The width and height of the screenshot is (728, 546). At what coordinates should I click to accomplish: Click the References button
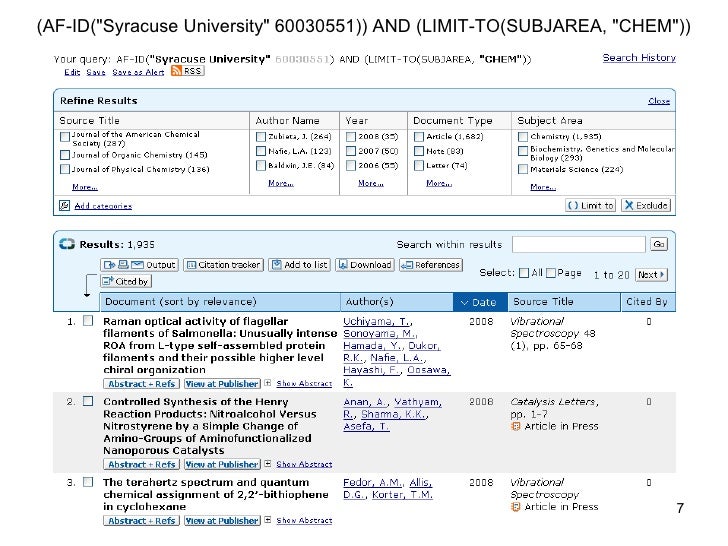(431, 265)
